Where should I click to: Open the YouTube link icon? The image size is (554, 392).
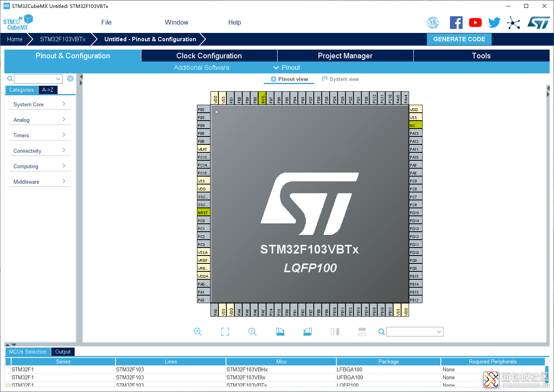pos(475,23)
